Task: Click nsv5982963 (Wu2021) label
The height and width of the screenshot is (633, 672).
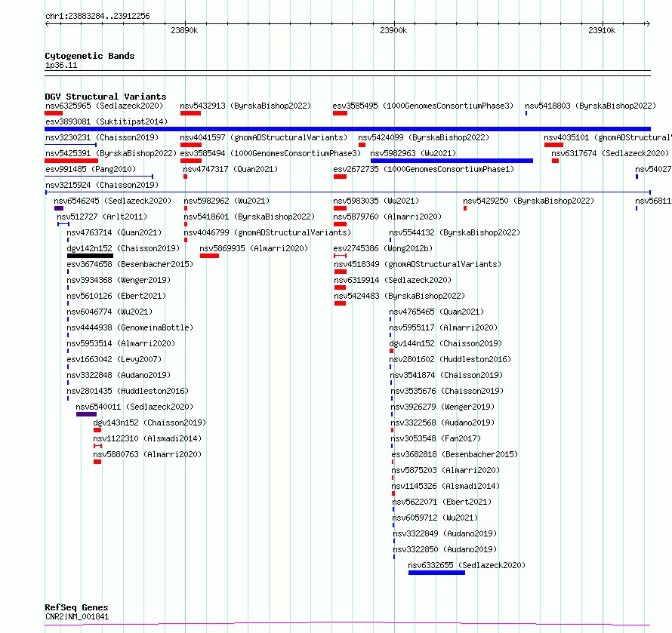Action: tap(413, 153)
